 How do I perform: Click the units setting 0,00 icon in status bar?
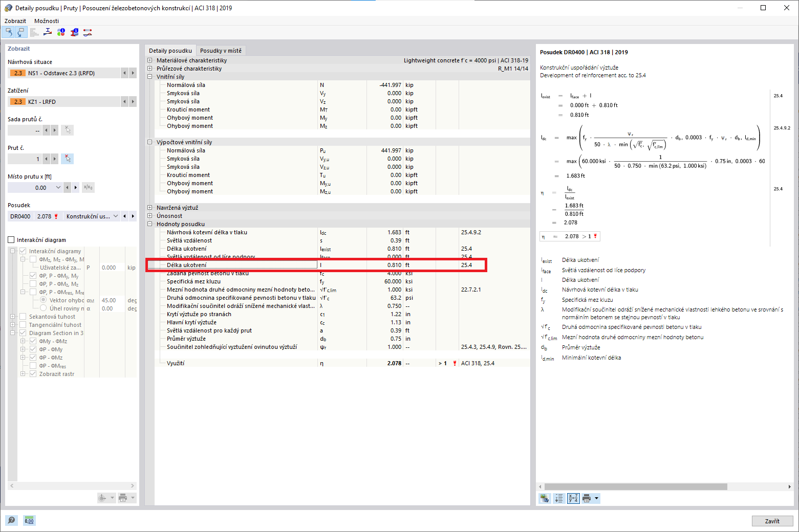(x=29, y=520)
